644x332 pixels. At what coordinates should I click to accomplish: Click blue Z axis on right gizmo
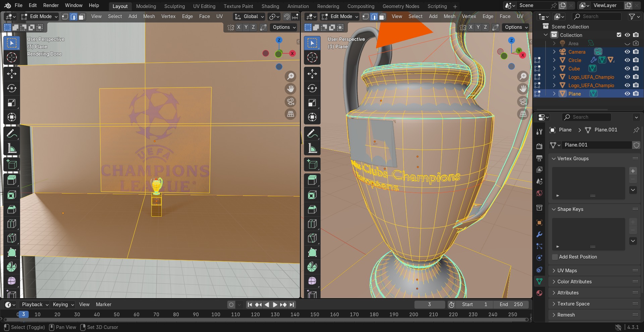(x=511, y=41)
